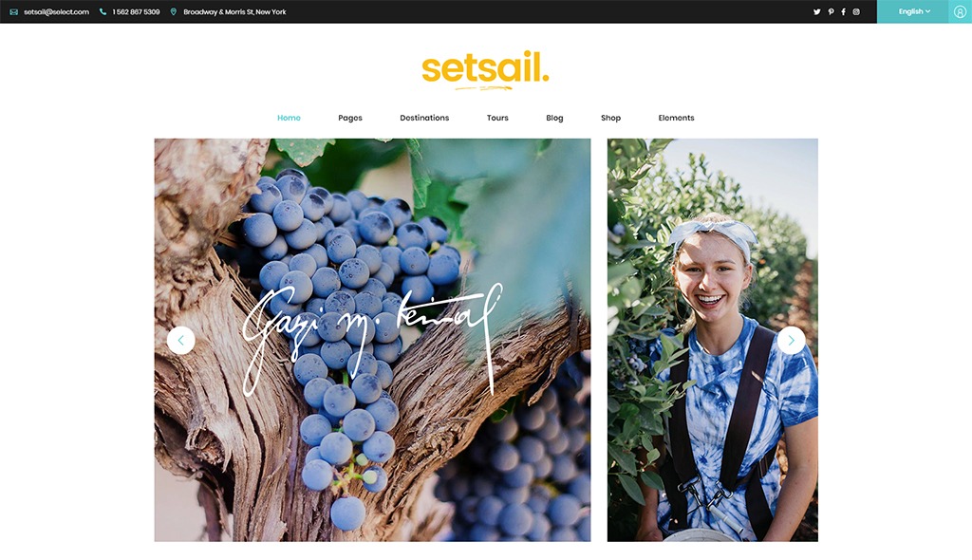
Task: Navigate to the Blog menu
Action: pos(554,118)
